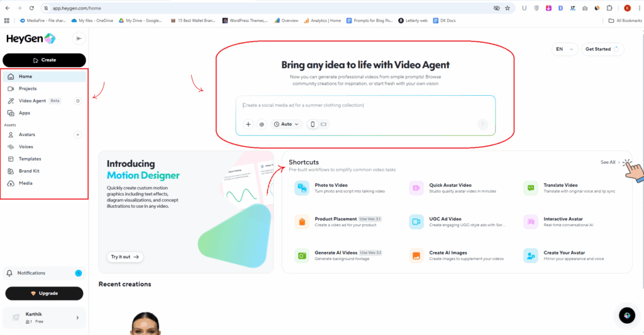
Task: Open the browser apps grid icon
Action: [6, 21]
